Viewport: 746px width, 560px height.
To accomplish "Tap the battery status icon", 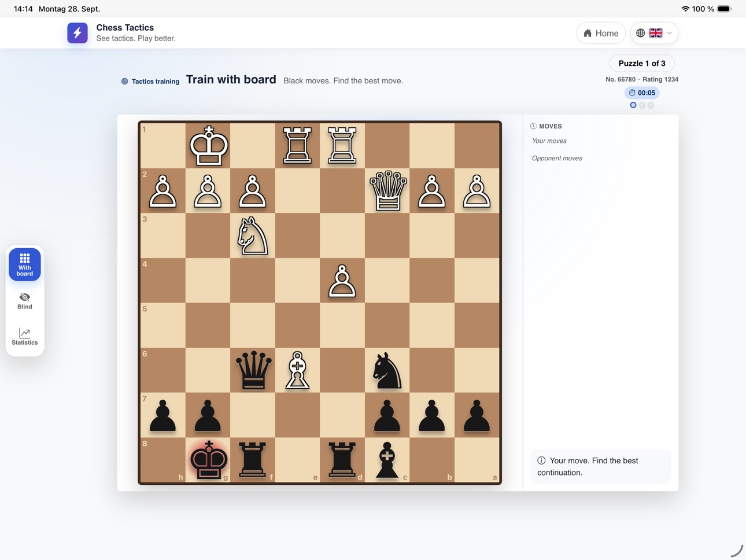I will point(724,9).
